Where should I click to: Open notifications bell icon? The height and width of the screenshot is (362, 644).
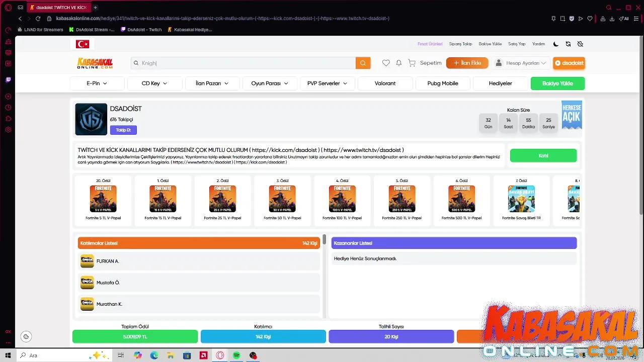tap(398, 63)
